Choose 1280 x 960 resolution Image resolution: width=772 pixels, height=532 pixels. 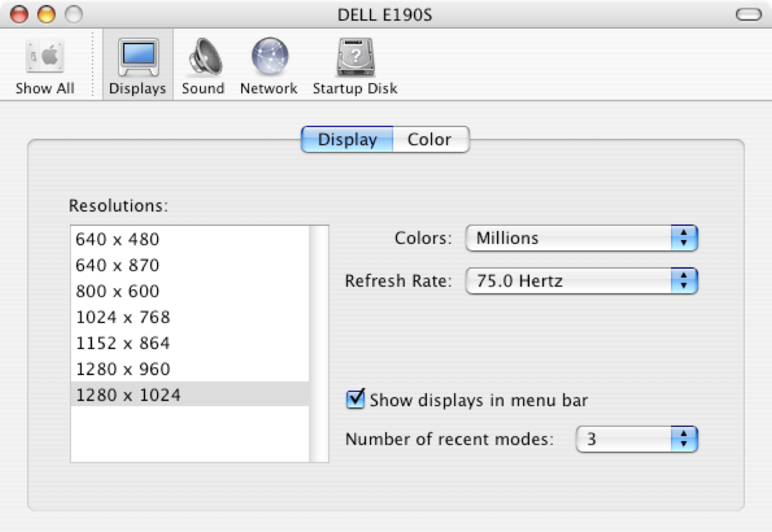[190, 369]
